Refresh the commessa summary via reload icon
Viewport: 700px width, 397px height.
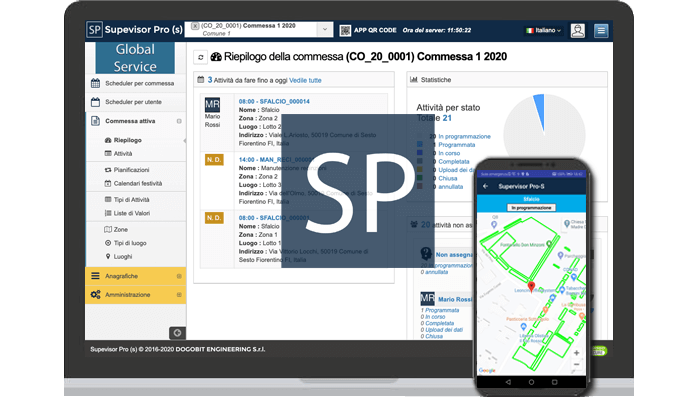(x=201, y=57)
